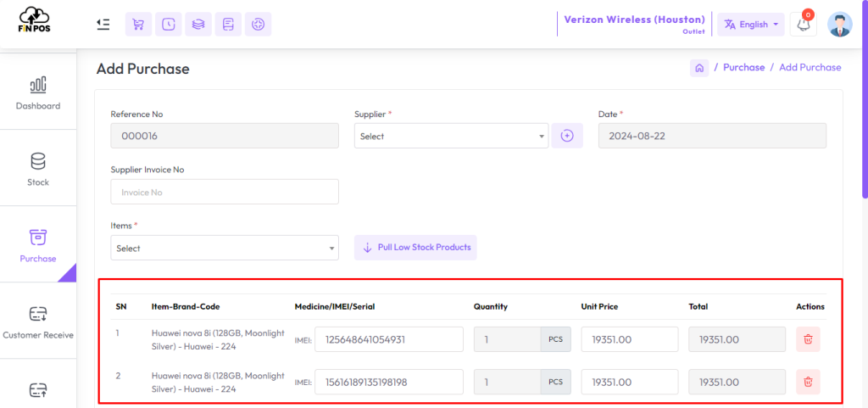
Task: Open notifications bell
Action: tap(804, 25)
